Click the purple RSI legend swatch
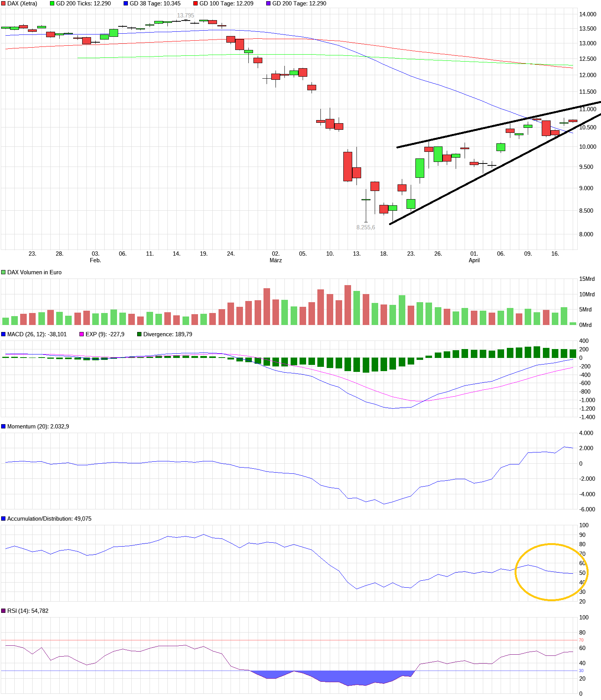 (x=3, y=611)
